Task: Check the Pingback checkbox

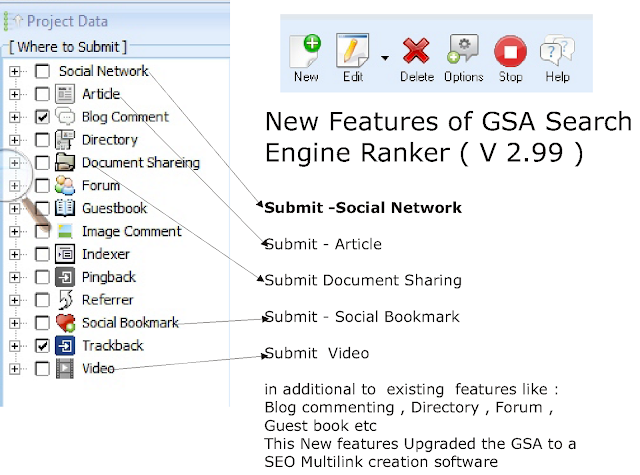Action: (42, 277)
